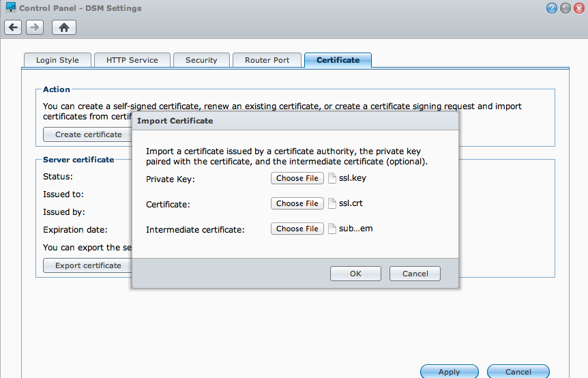This screenshot has width=588, height=378.
Task: Close the Control Panel window
Action: point(578,8)
